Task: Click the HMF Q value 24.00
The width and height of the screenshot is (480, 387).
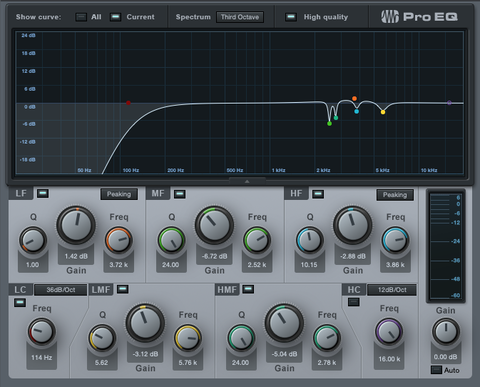Action: 240,363
